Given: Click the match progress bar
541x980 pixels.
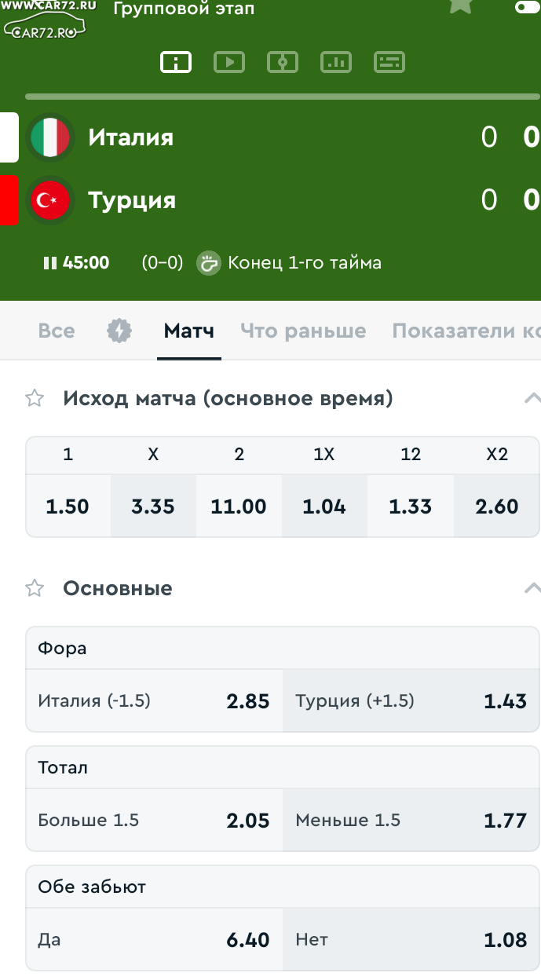Looking at the screenshot, I should (283, 97).
